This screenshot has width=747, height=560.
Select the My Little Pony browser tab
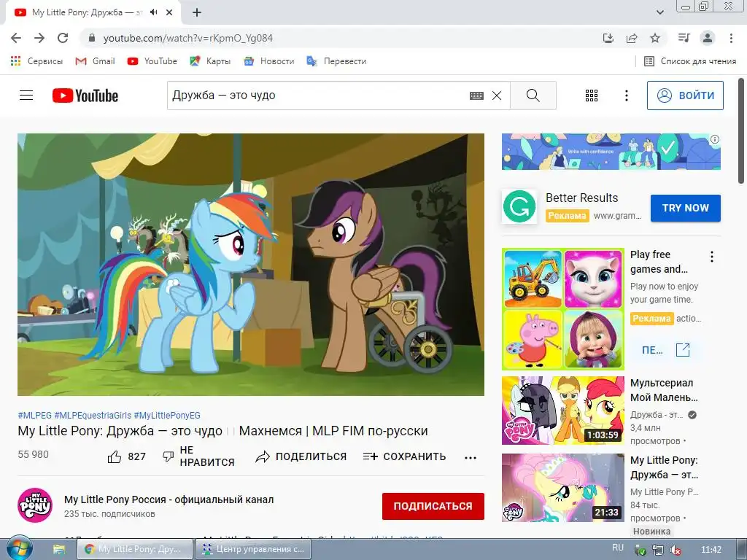coord(93,12)
